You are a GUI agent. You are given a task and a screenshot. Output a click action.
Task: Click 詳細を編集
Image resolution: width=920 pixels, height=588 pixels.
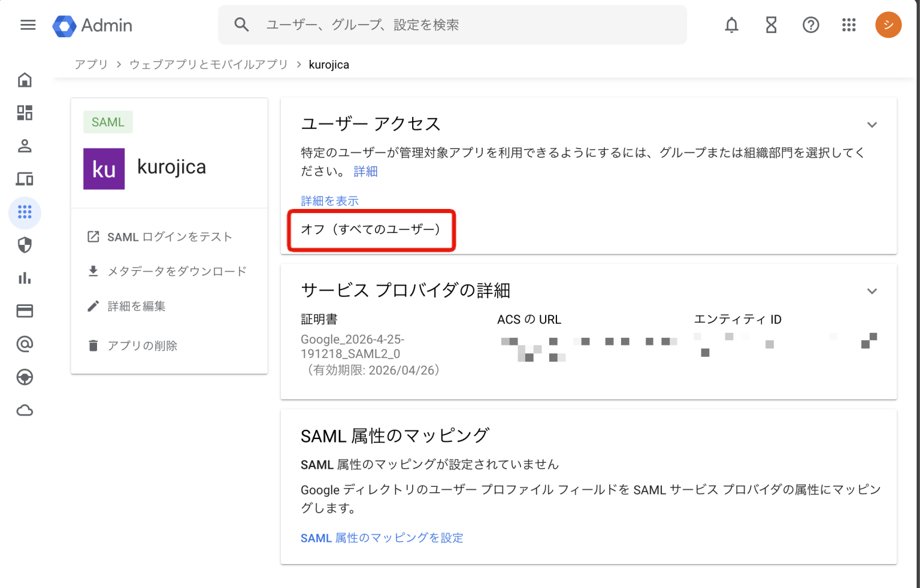(137, 307)
